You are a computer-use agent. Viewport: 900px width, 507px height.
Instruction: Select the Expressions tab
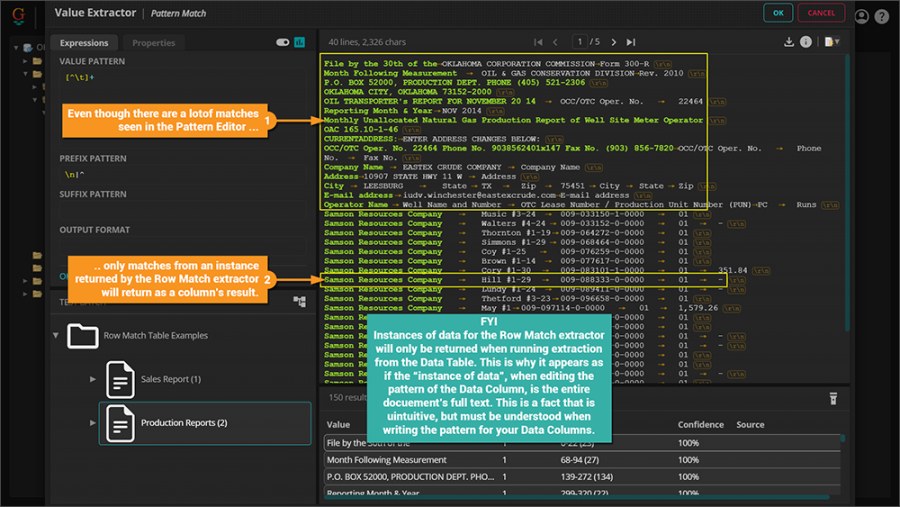click(84, 43)
